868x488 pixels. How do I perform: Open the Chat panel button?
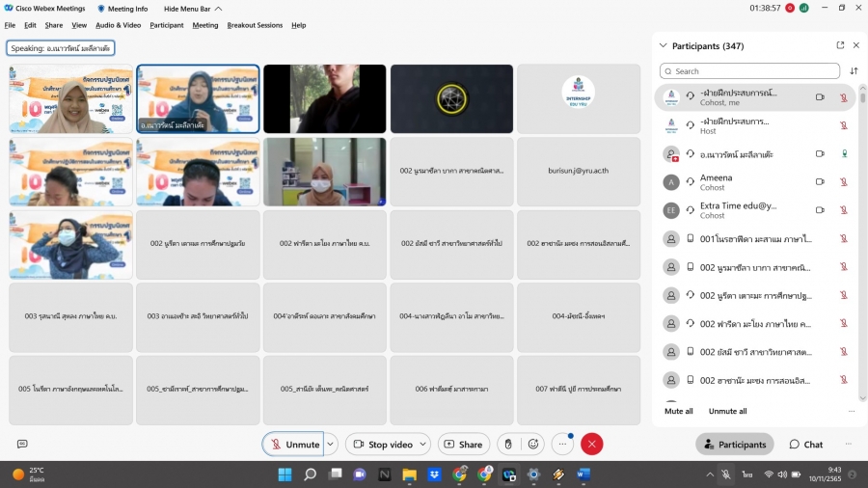coord(805,445)
